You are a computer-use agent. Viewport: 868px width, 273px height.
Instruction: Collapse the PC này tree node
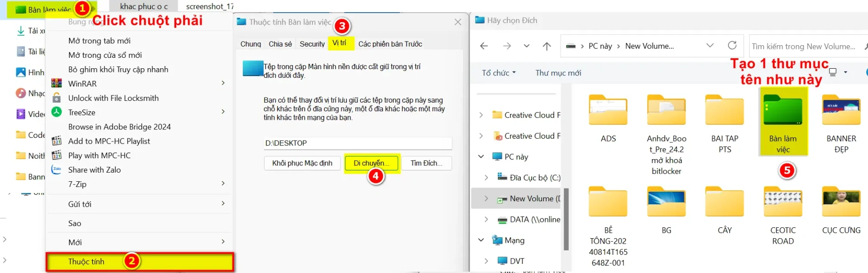coord(481,157)
